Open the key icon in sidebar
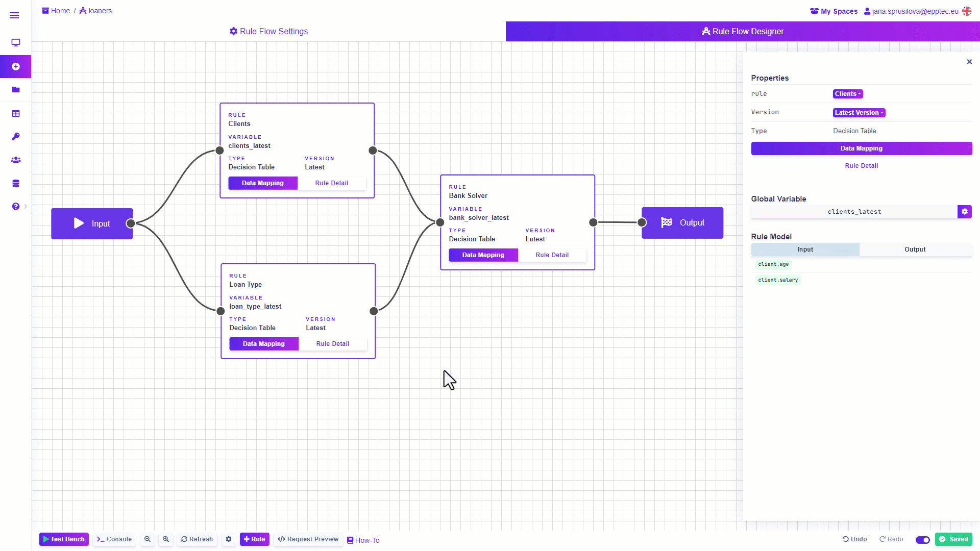980x551 pixels. 16,137
